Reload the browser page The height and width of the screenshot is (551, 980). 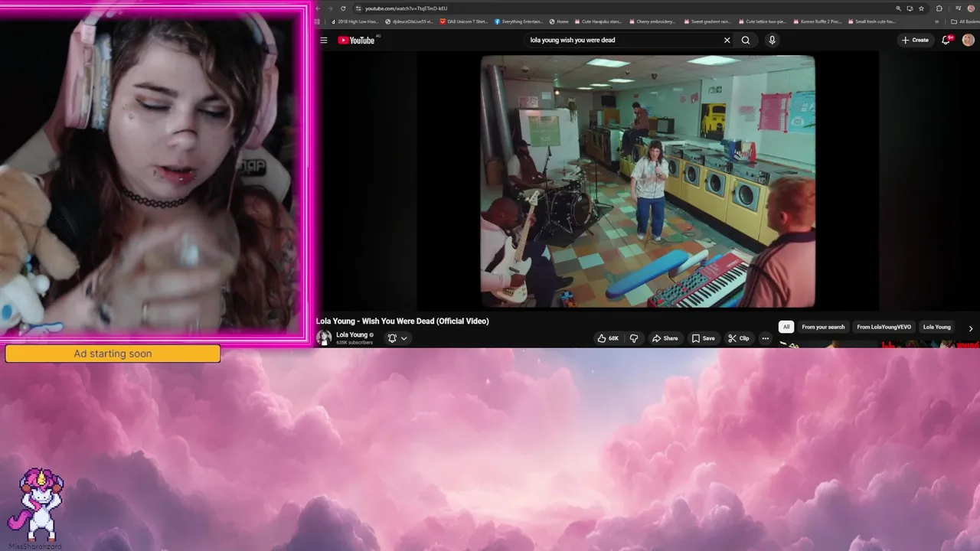pos(343,8)
